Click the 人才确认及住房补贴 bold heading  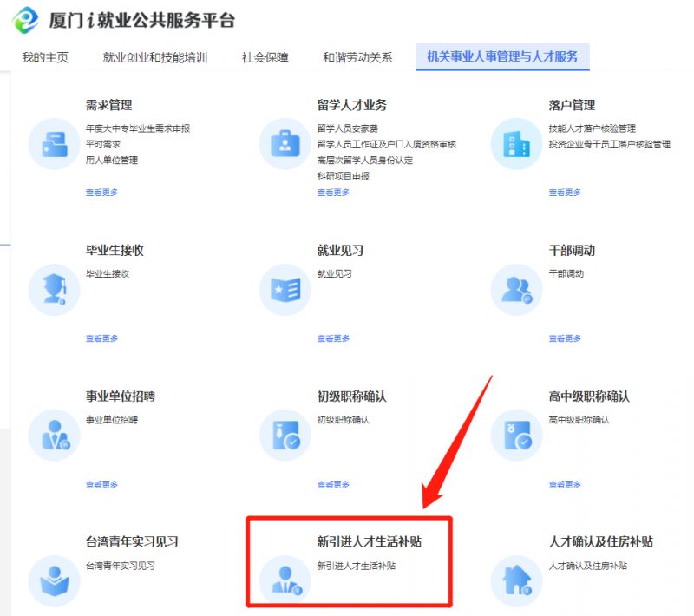point(600,541)
